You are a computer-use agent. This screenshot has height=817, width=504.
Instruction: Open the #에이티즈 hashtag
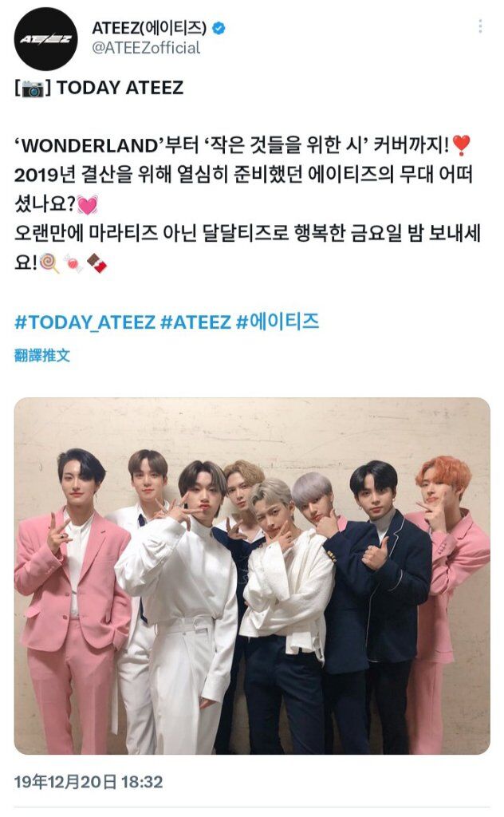[x=278, y=322]
